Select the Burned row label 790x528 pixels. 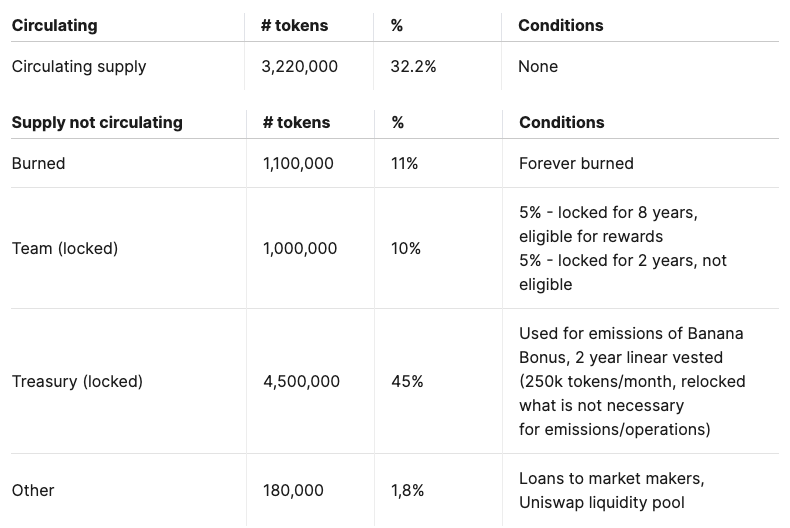coord(38,163)
